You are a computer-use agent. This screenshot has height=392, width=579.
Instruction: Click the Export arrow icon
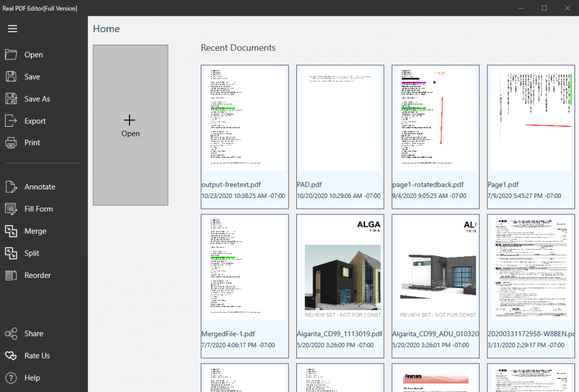11,121
